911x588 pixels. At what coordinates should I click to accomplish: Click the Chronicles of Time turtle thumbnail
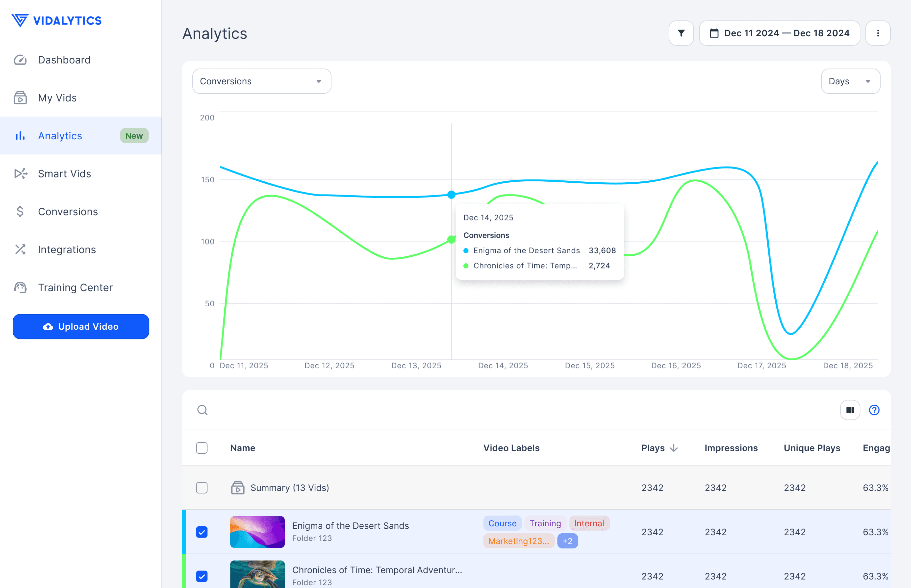point(257,574)
